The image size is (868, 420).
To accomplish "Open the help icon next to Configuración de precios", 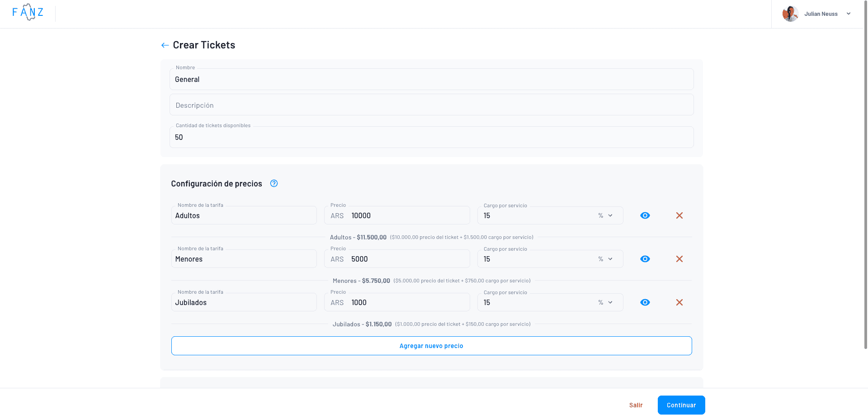I will pos(274,183).
